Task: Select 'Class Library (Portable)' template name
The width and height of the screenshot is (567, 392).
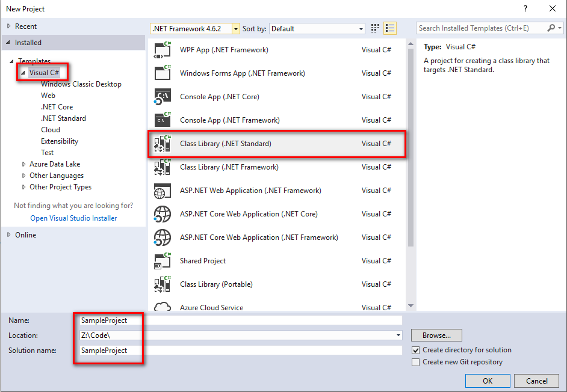Action: pyautogui.click(x=216, y=284)
